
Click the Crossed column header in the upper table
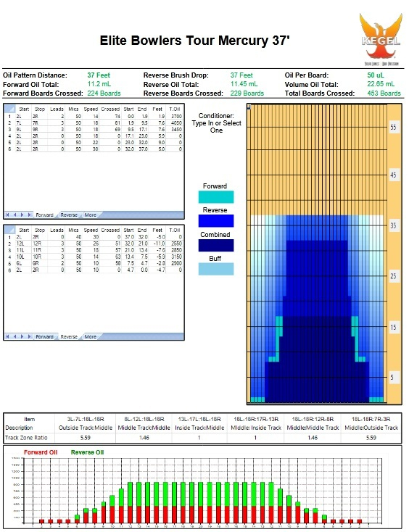[x=110, y=109]
